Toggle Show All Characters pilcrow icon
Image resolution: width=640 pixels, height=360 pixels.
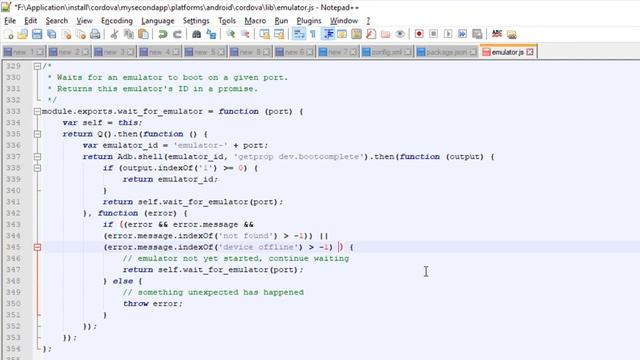click(x=313, y=34)
